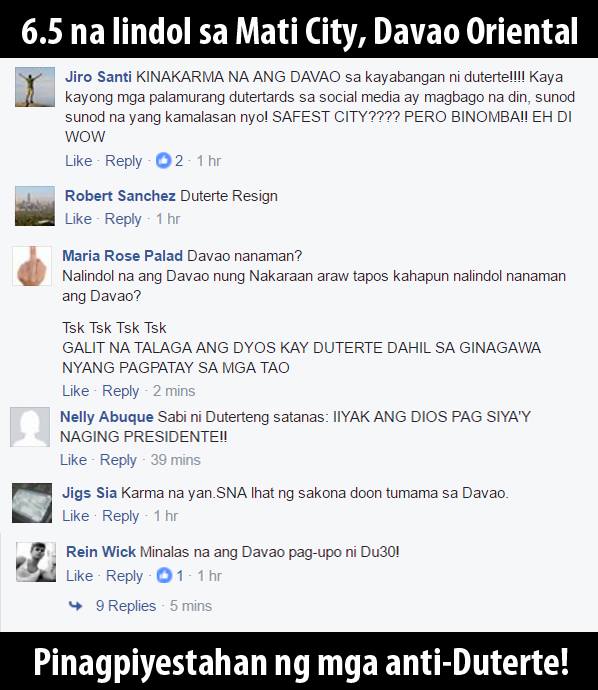Open Maria Rose Palad's name link
The image size is (598, 690).
pos(123,256)
